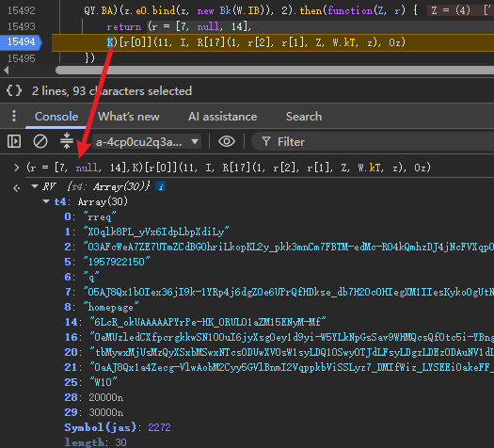Open the AI assistance tab
The width and height of the screenshot is (494, 448).
pyautogui.click(x=222, y=117)
